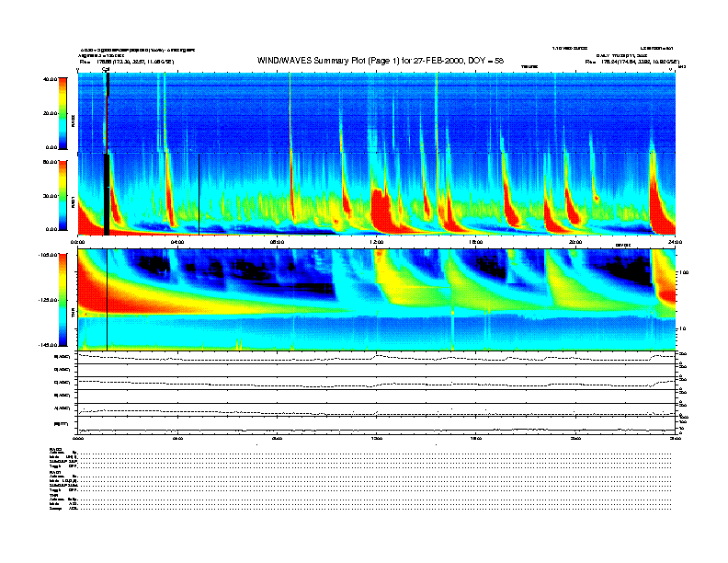Image resolution: width=728 pixels, height=563 pixels.
Task: Click the 16:00 tick label below RAD1 panel
Action: pyautogui.click(x=476, y=242)
